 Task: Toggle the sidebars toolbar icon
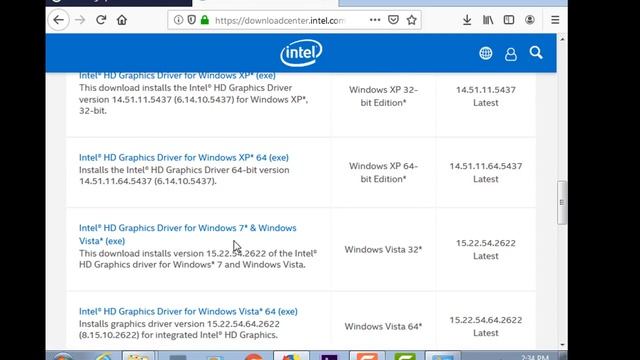click(509, 20)
